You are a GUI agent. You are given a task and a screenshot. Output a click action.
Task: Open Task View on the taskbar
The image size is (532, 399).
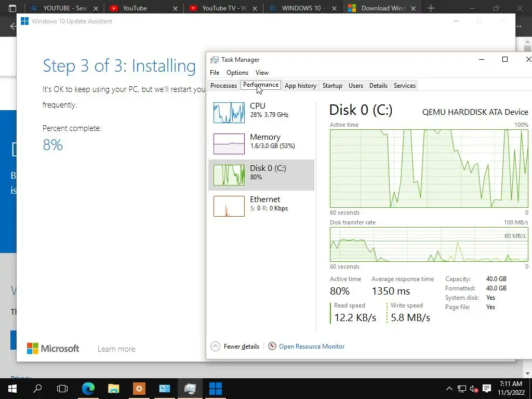[62, 389]
